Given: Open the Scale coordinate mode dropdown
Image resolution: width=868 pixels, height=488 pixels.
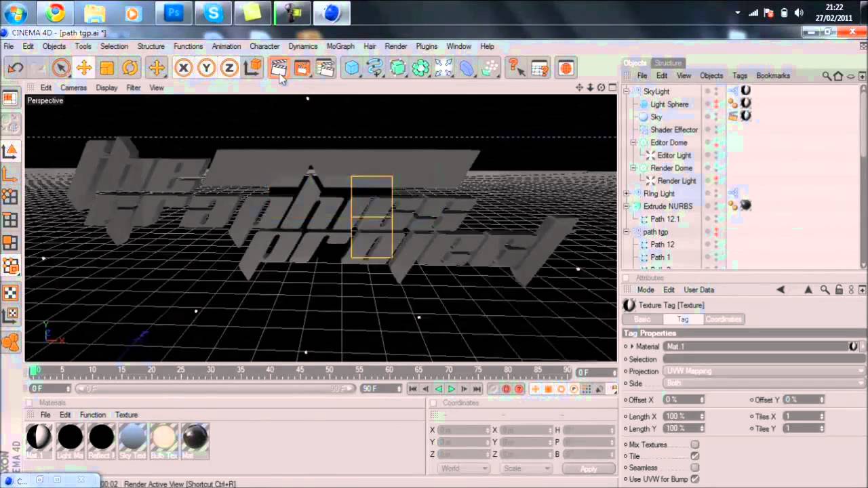Looking at the screenshot, I should pos(526,468).
